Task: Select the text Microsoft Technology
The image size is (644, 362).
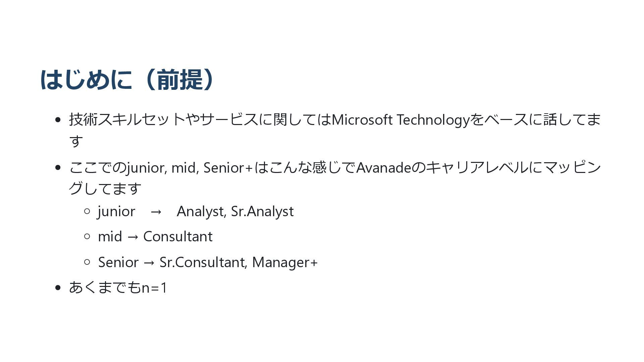Action: (x=400, y=120)
